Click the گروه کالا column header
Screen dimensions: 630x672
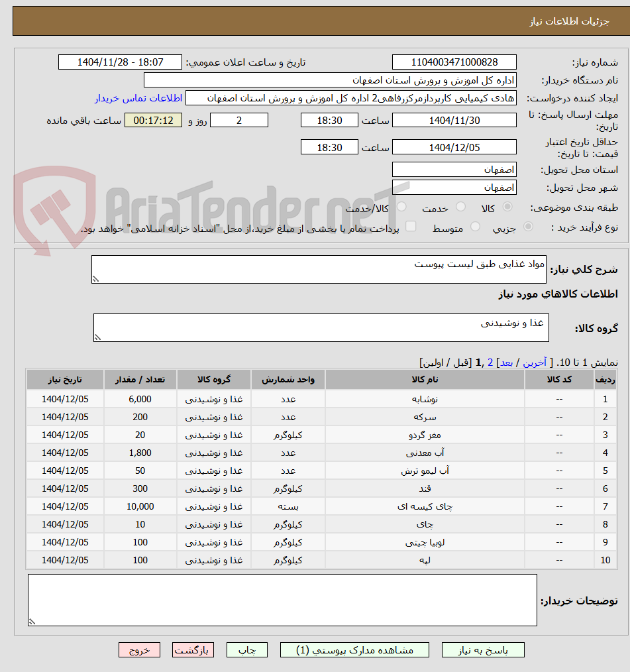(214, 380)
